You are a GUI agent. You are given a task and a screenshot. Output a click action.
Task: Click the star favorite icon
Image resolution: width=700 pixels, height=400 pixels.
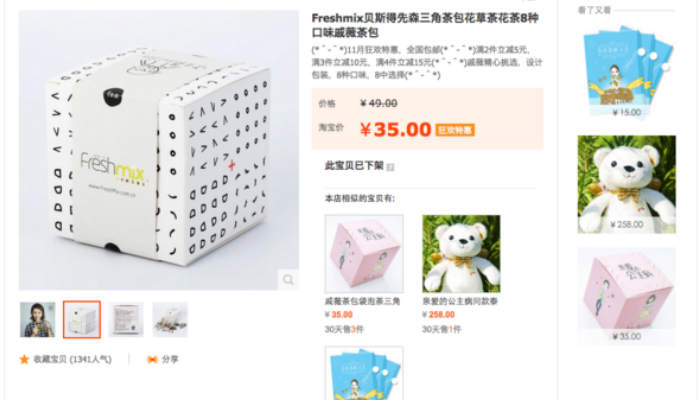(x=24, y=359)
